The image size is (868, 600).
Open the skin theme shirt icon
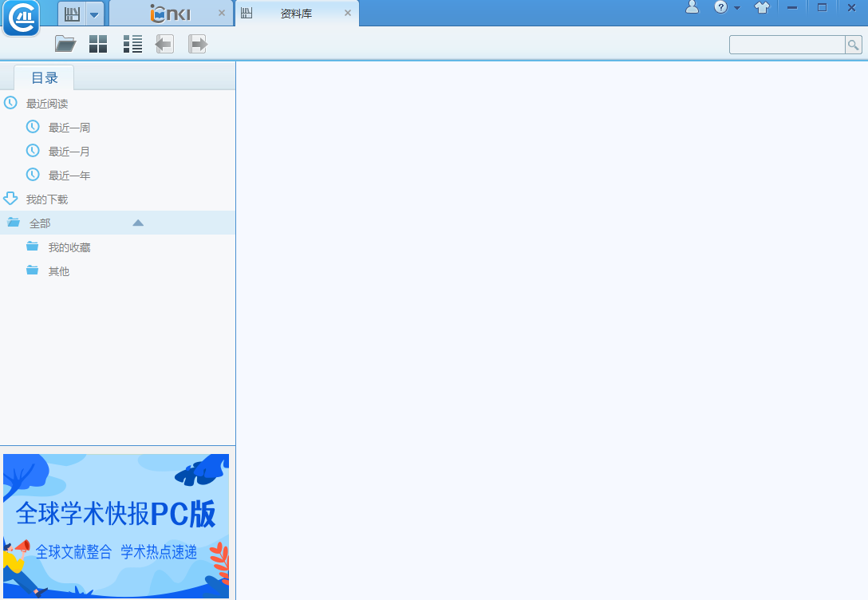762,7
